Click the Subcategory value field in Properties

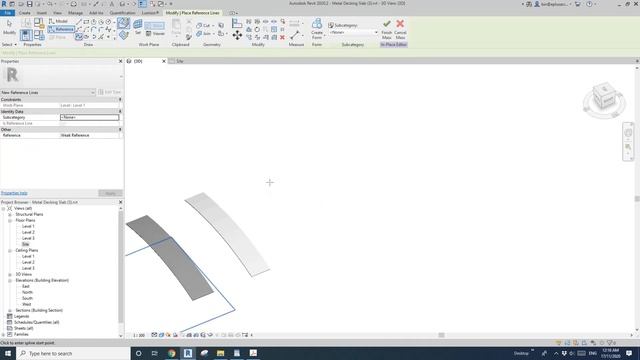tap(89, 117)
